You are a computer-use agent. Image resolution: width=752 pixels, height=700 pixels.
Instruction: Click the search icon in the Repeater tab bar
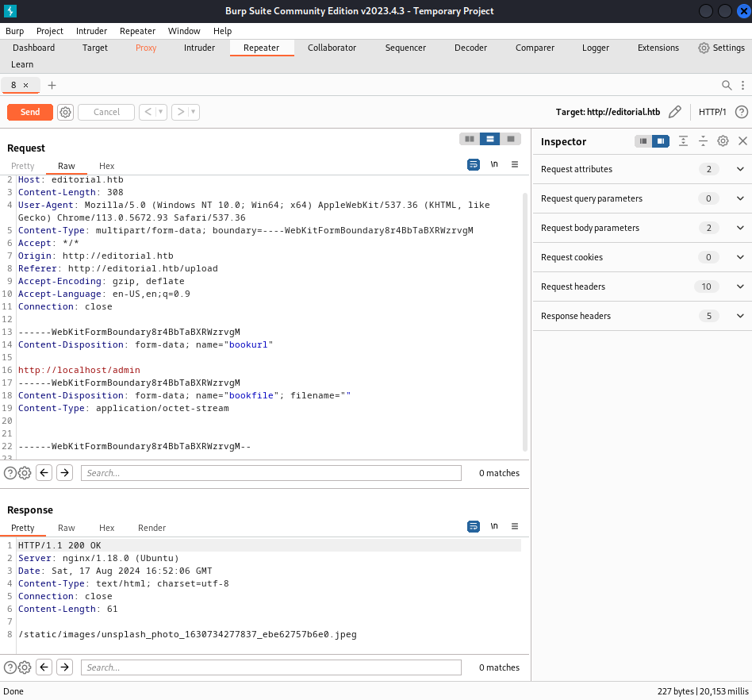coord(727,86)
